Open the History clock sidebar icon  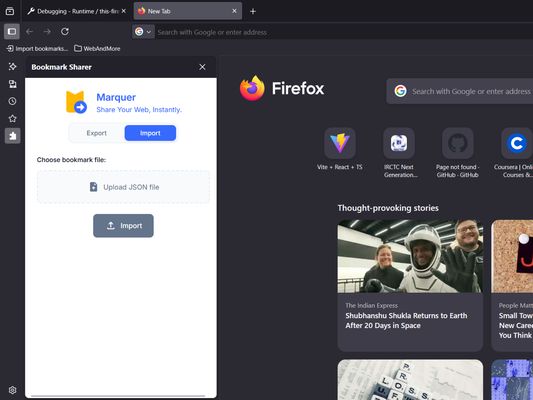point(13,101)
